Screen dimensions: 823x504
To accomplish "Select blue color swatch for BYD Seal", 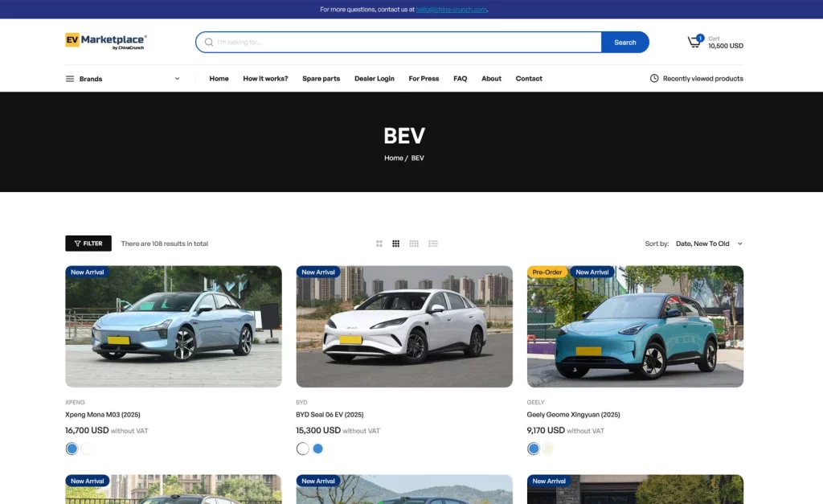I will (318, 449).
